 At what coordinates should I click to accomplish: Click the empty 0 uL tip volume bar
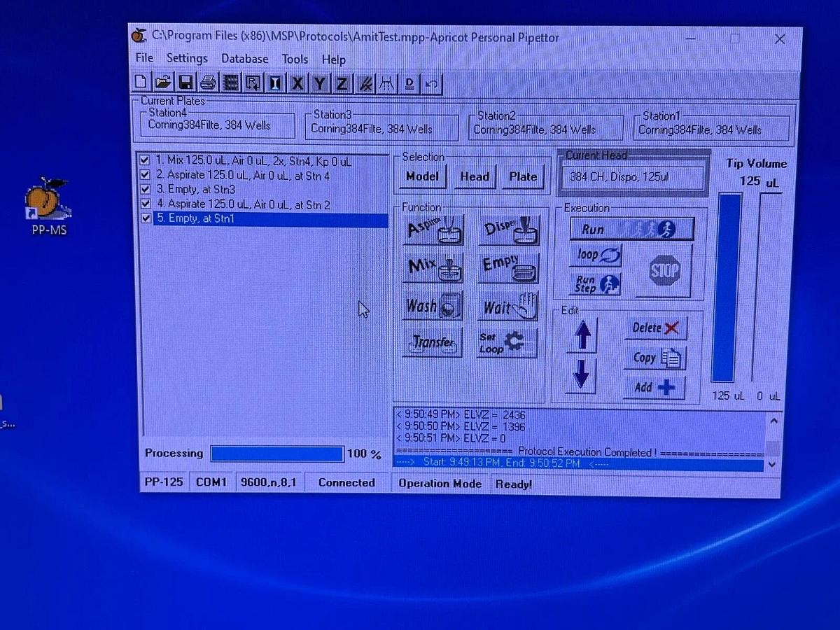(x=767, y=288)
